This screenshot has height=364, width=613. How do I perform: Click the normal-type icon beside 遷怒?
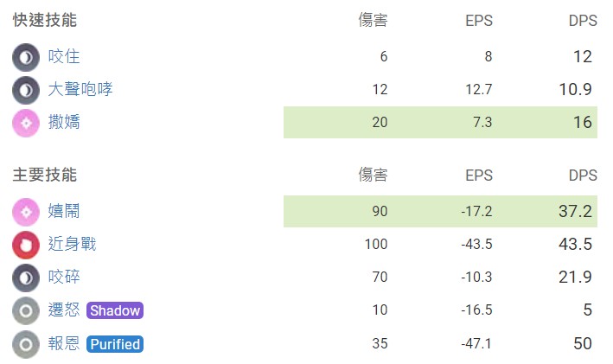(x=26, y=310)
